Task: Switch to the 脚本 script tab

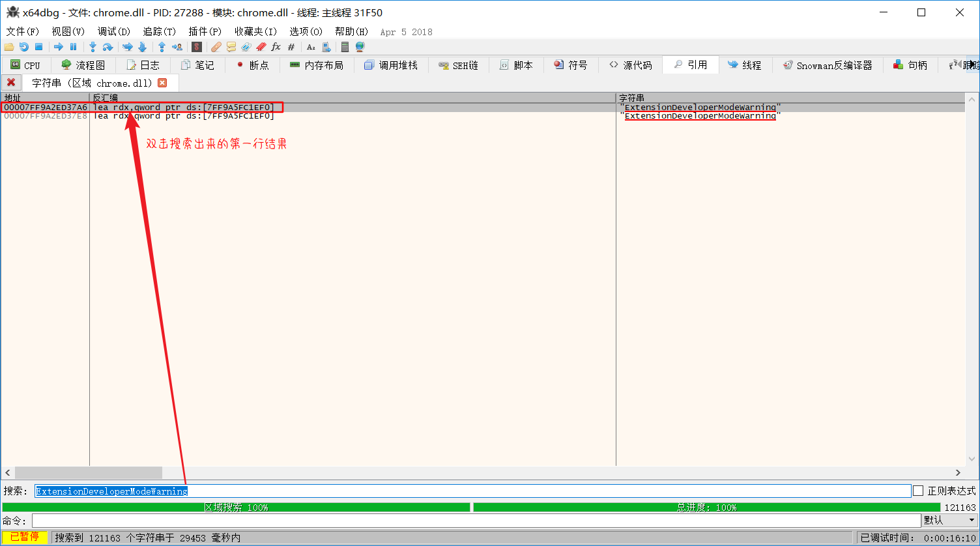Action: click(x=516, y=65)
